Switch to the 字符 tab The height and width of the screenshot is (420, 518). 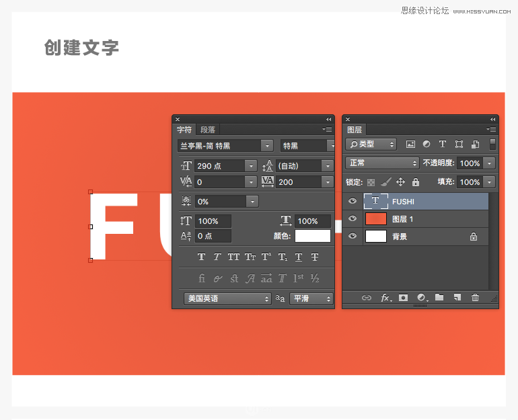(x=184, y=130)
